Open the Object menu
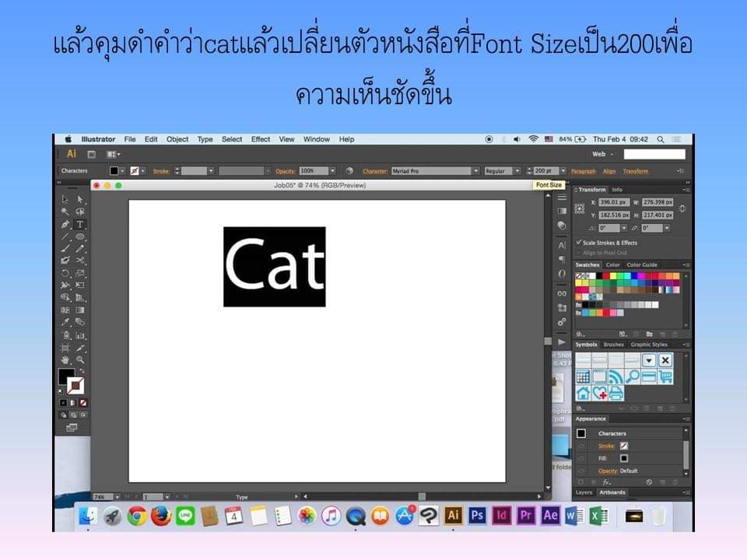 (177, 139)
